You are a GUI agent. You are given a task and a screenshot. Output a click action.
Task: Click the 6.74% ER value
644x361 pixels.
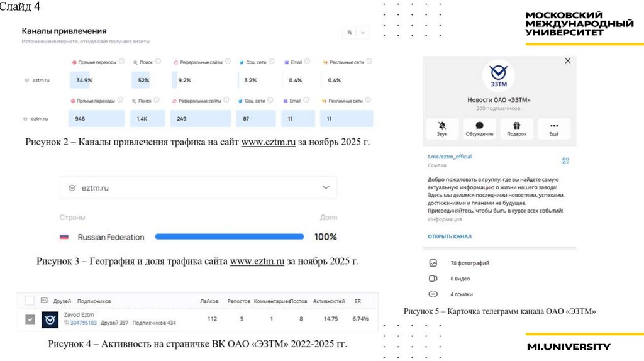[x=360, y=319]
